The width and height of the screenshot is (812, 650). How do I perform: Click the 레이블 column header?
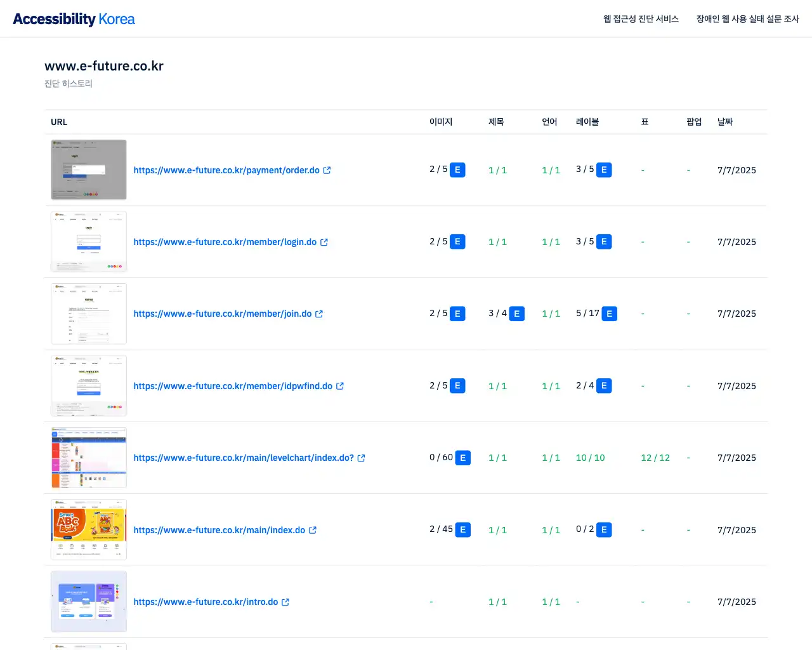[587, 122]
